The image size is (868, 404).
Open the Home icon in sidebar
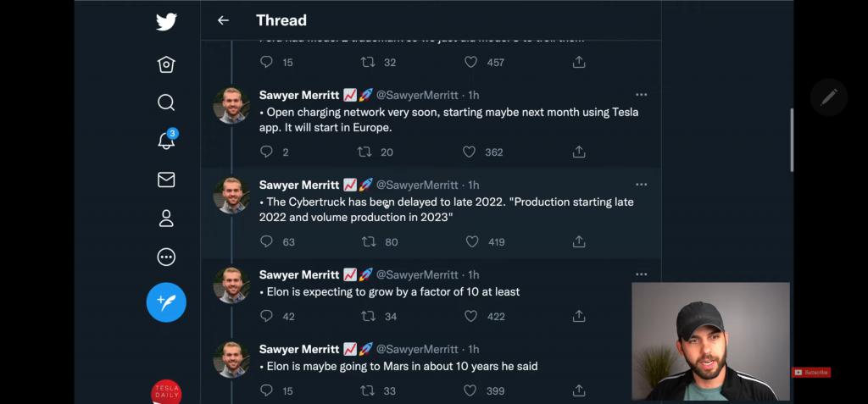click(166, 64)
